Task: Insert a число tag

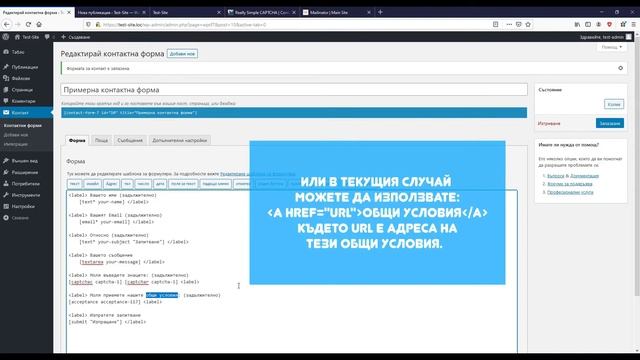Action: coord(143,184)
